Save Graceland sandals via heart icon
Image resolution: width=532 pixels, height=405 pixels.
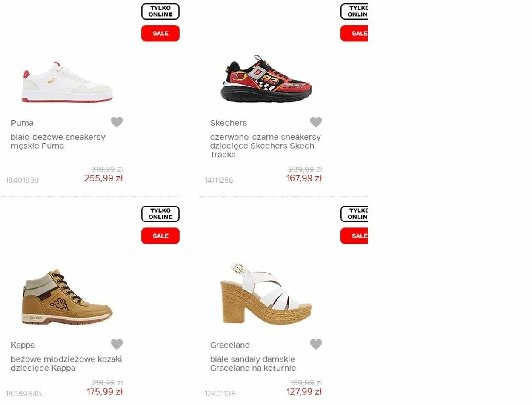pos(316,344)
